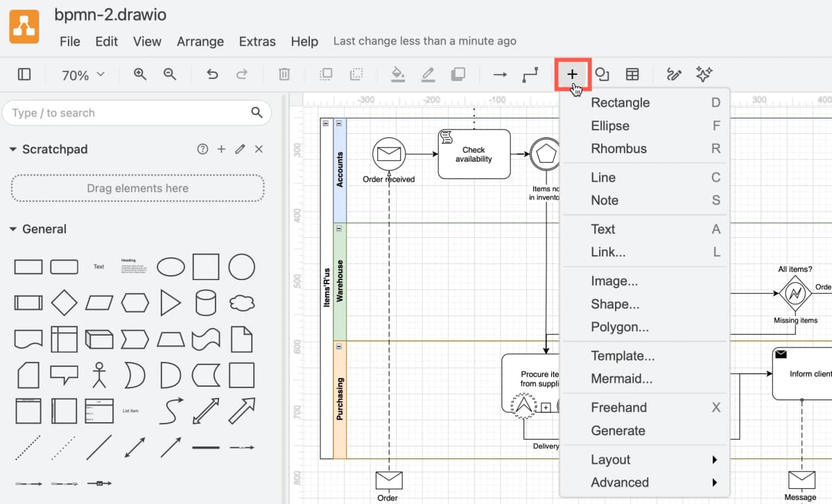
Task: Click the search magnifier icon
Action: pyautogui.click(x=257, y=112)
